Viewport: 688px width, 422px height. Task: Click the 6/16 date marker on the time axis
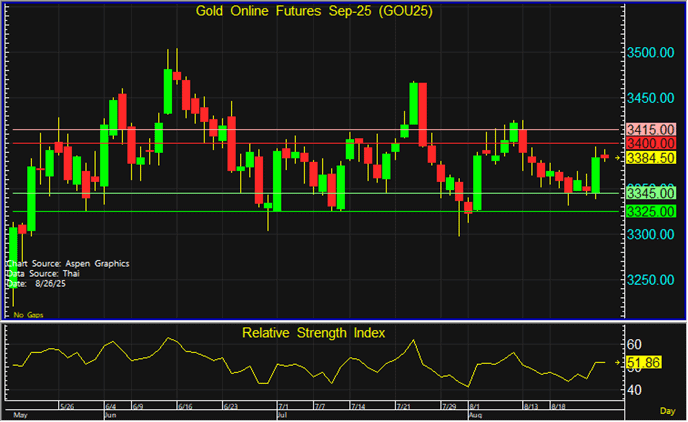tap(185, 406)
